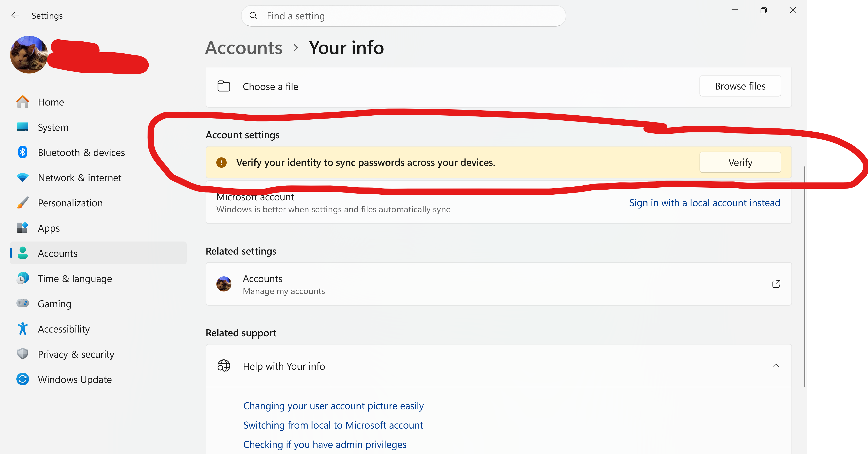Click the Windows Update refresh icon
The width and height of the screenshot is (868, 454).
[22, 379]
